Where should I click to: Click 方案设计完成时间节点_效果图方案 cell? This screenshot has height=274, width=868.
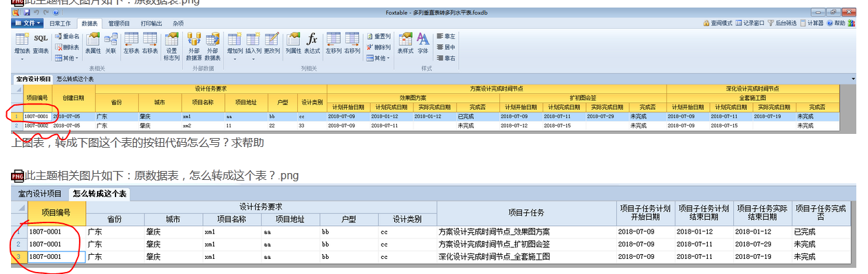(x=526, y=231)
